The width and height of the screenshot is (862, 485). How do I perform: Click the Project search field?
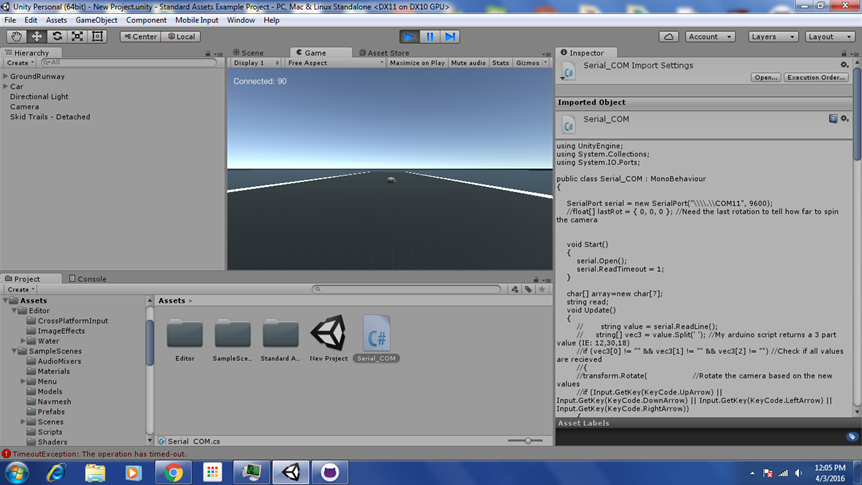(407, 289)
